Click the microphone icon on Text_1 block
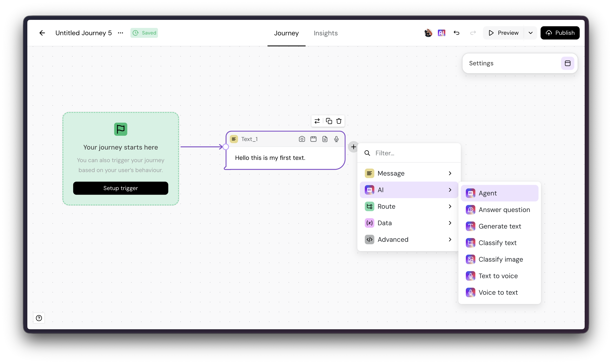The height and width of the screenshot is (364, 612). coord(336,139)
